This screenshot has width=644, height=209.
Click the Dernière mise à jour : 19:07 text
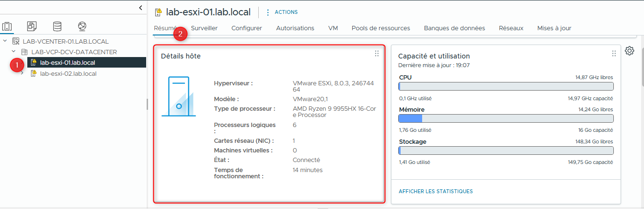tap(434, 65)
